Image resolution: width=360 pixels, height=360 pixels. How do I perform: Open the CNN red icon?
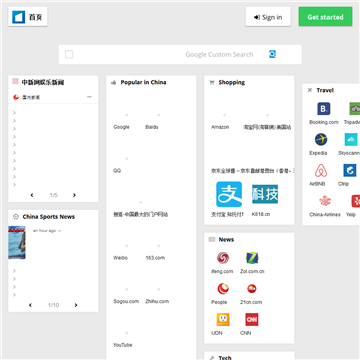[x=252, y=319]
